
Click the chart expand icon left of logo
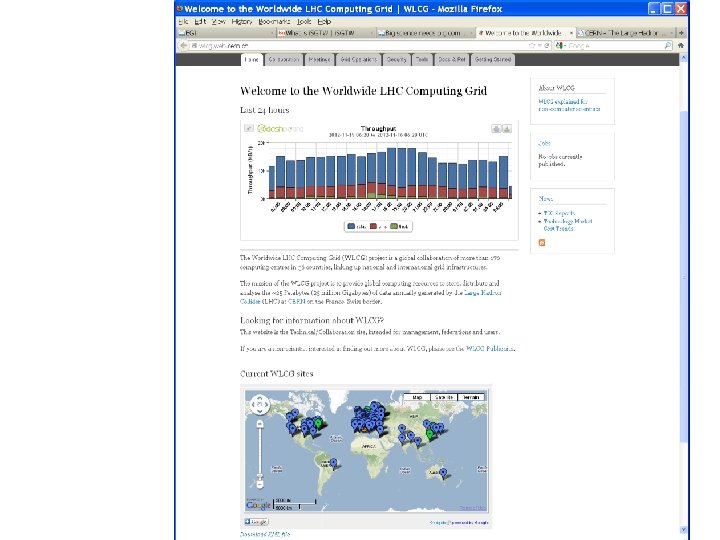coord(249,128)
